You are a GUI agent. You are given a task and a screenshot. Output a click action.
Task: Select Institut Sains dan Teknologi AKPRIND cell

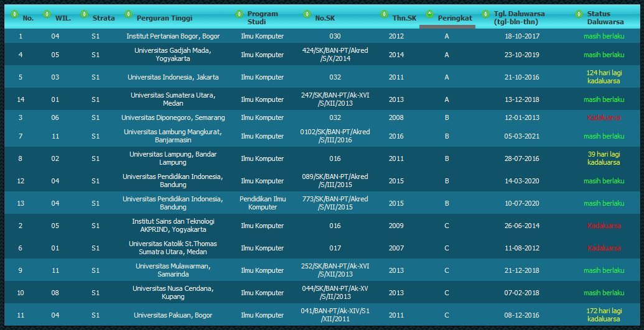pyautogui.click(x=173, y=226)
